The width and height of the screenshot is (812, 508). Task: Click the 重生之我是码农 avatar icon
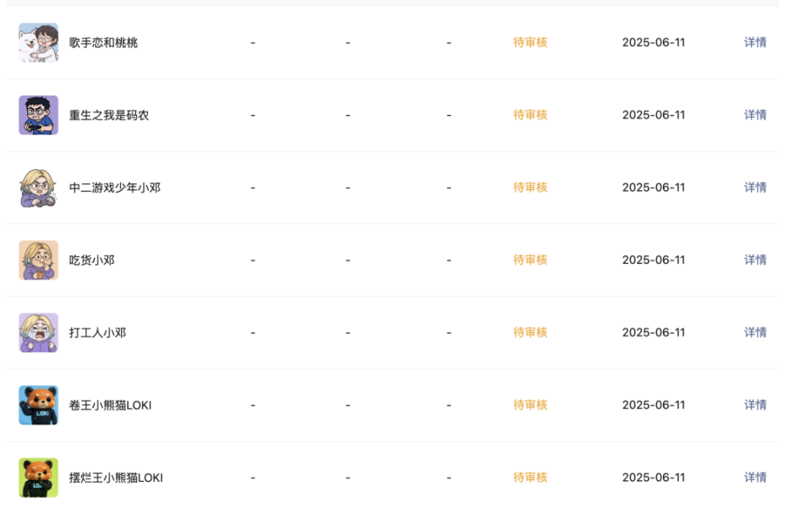point(38,115)
